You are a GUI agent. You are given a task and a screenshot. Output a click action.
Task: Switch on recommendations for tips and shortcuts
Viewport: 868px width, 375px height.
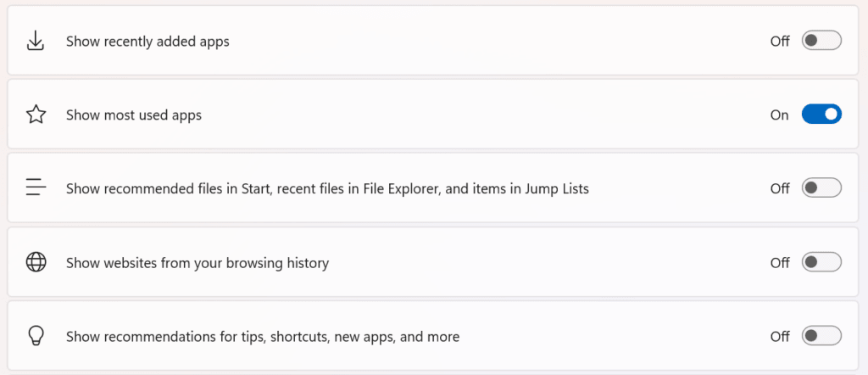[821, 337]
